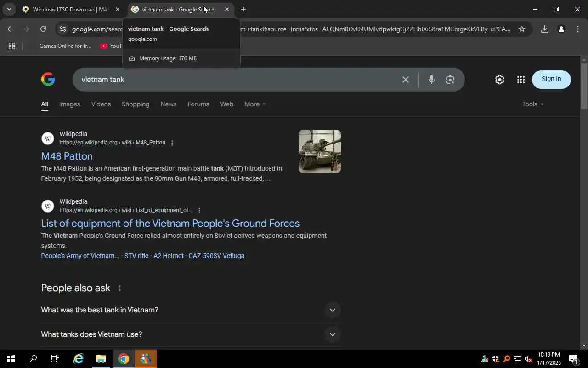
Task: Bookmark this page with star icon
Action: (x=521, y=29)
